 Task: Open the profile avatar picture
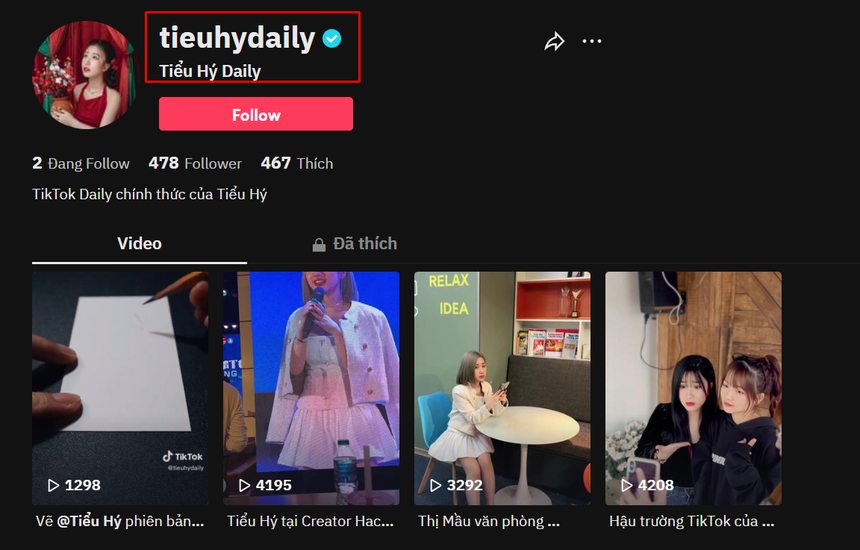85,75
